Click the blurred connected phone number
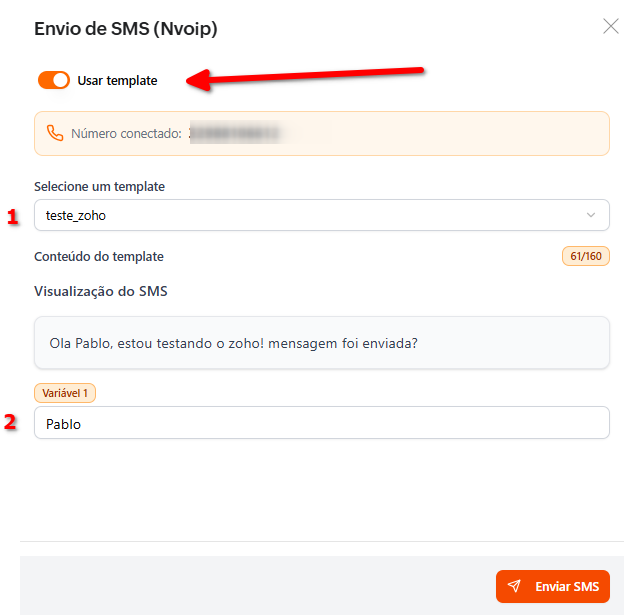The image size is (635, 615). 236,133
